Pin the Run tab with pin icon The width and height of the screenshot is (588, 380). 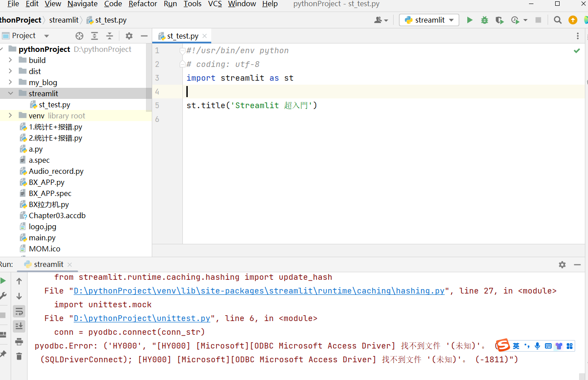pos(3,354)
